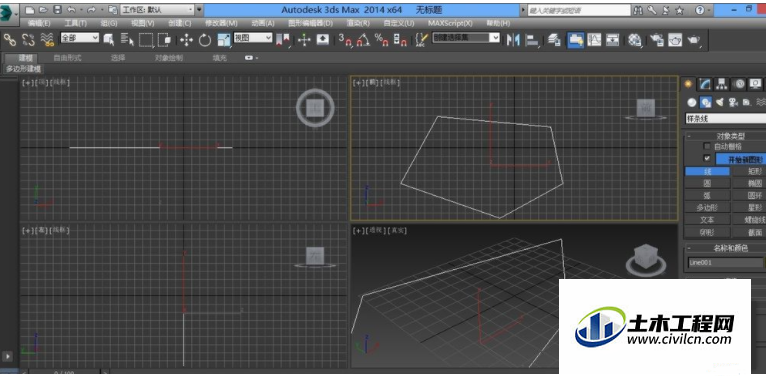Click the Line001 name input field
Screen dimensions: 767x376
coord(726,263)
